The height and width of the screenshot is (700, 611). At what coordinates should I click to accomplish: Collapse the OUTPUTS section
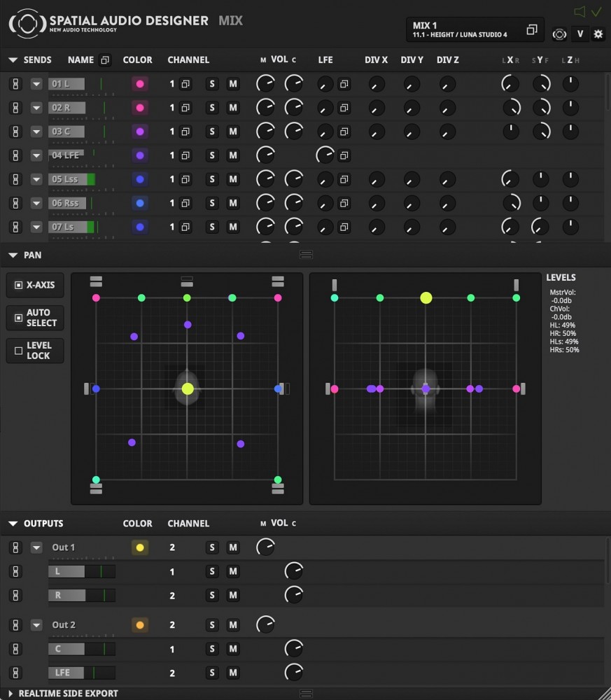point(13,524)
